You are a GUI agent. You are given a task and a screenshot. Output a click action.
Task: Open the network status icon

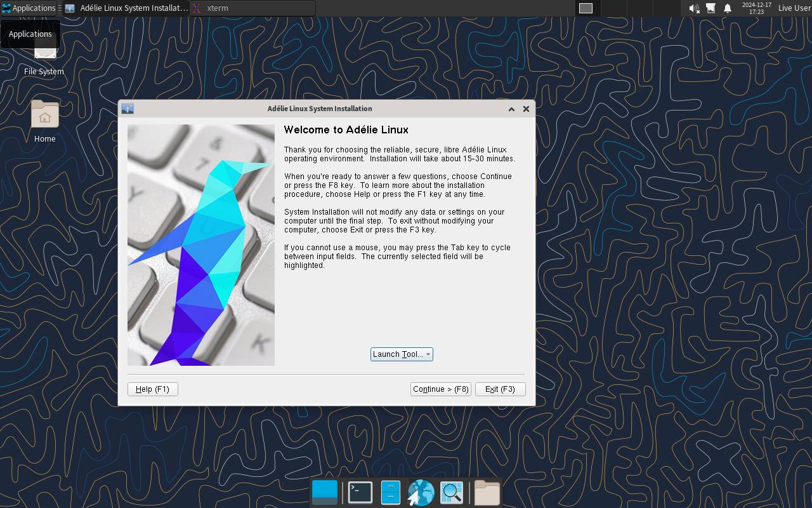(710, 8)
